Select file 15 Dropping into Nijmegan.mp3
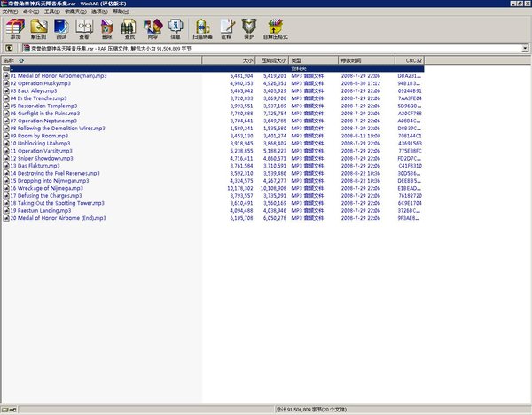The image size is (532, 415). click(50, 181)
